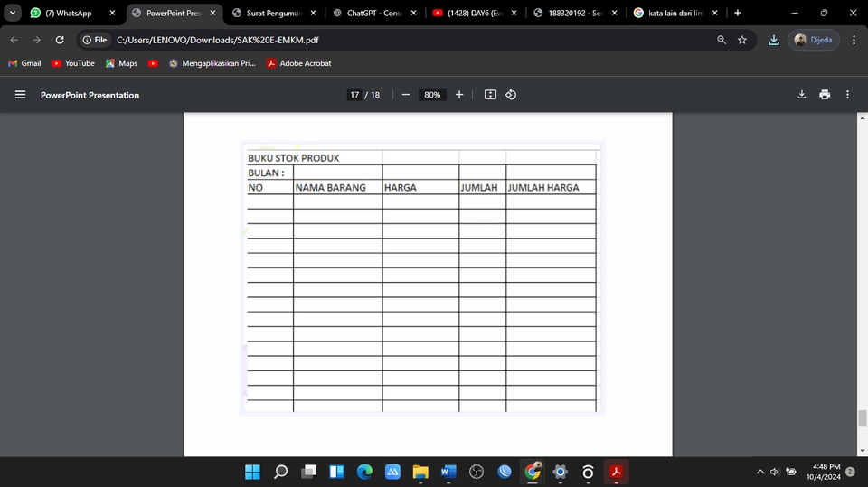
Task: Click the File site info chip
Action: (x=95, y=40)
